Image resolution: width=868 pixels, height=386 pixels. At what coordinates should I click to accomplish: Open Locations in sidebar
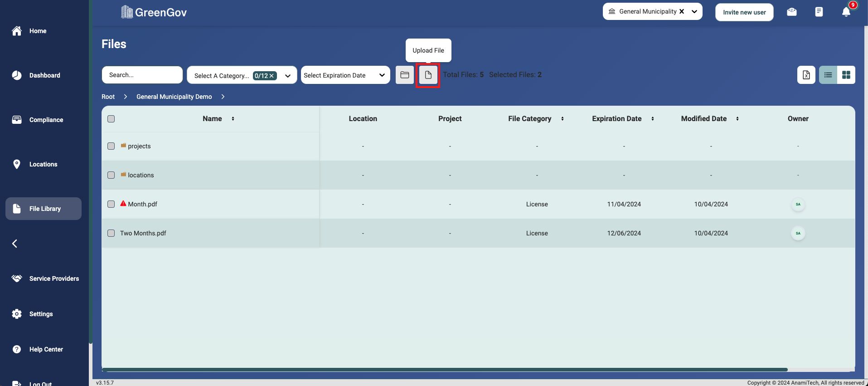[x=44, y=164]
